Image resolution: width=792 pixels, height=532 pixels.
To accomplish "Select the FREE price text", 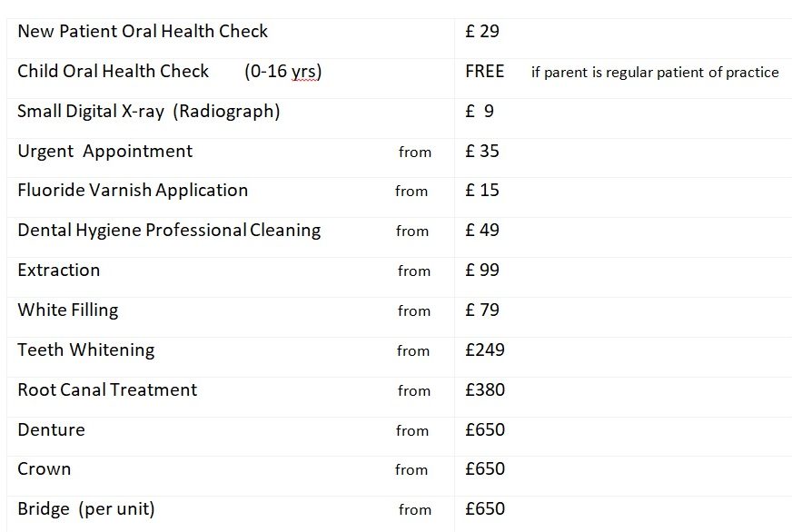I will click(484, 71).
